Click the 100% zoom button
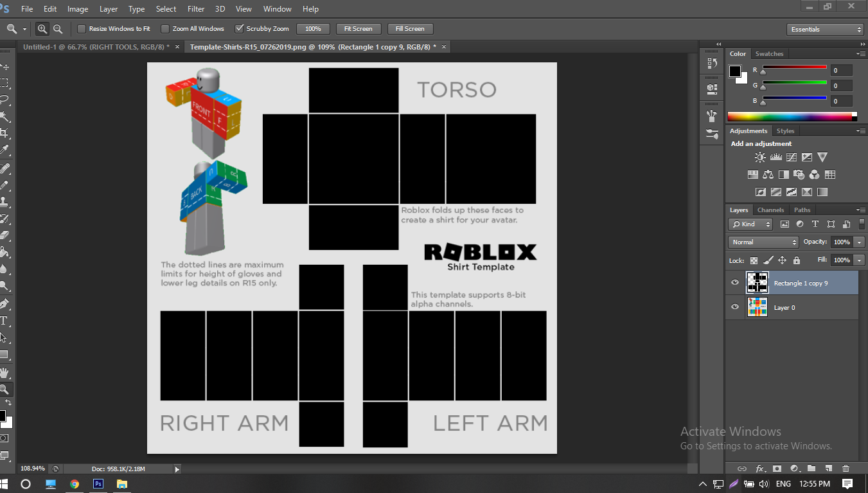Image resolution: width=868 pixels, height=493 pixels. tap(313, 29)
